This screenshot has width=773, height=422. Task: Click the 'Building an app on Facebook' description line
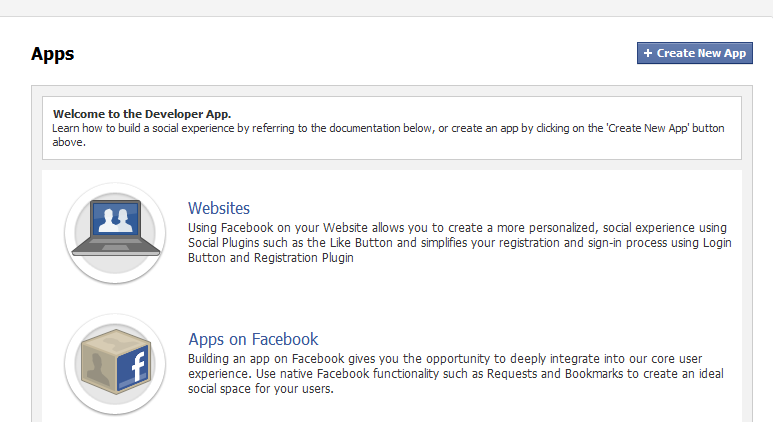[x=445, y=358]
